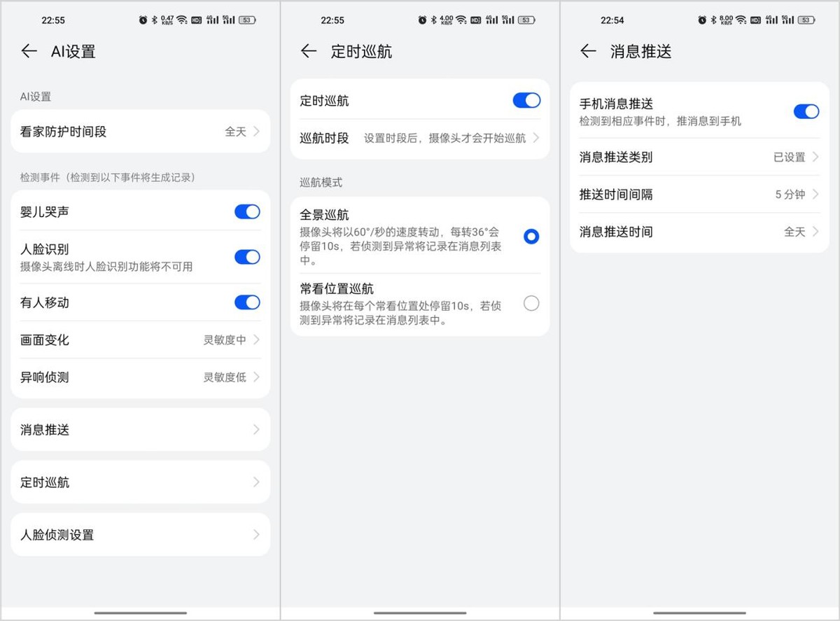Open the 定时巡航 settings entry
The height and width of the screenshot is (621, 840).
140,482
